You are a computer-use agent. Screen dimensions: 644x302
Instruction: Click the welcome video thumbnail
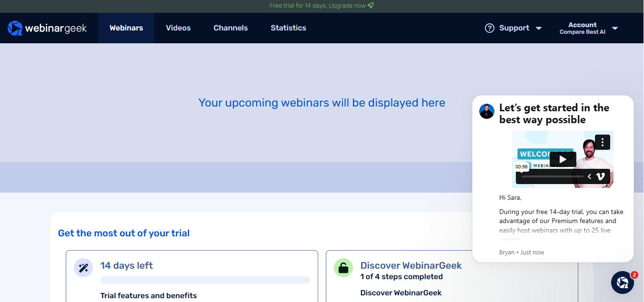[563, 159]
